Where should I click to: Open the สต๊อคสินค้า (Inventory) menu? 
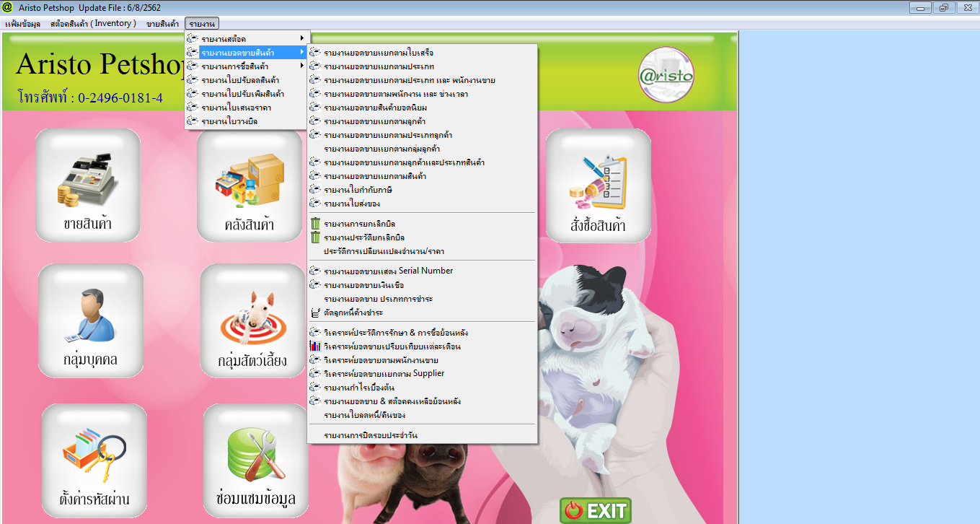point(93,23)
